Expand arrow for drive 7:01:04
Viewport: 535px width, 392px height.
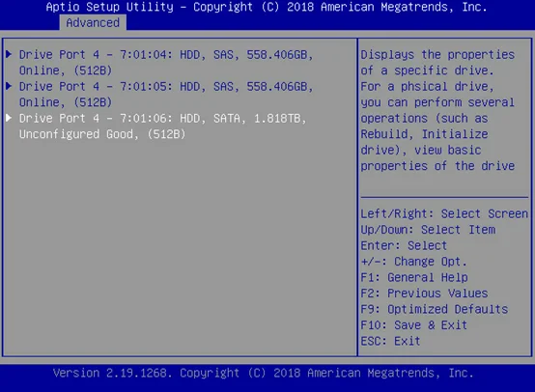(9, 54)
